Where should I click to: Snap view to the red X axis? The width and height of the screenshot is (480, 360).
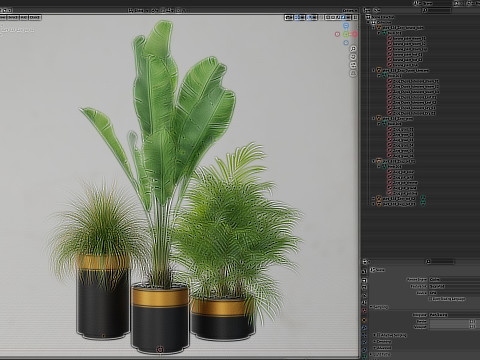(354, 34)
